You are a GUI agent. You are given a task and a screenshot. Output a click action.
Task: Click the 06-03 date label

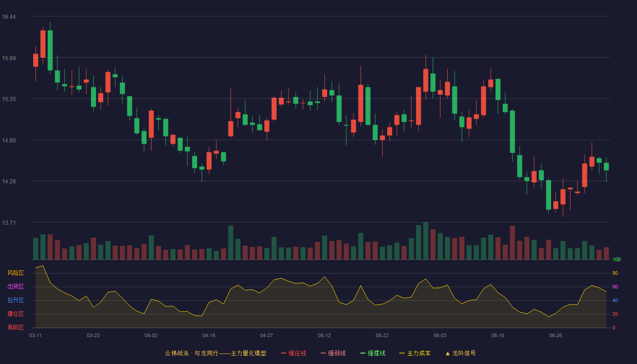tap(440, 335)
